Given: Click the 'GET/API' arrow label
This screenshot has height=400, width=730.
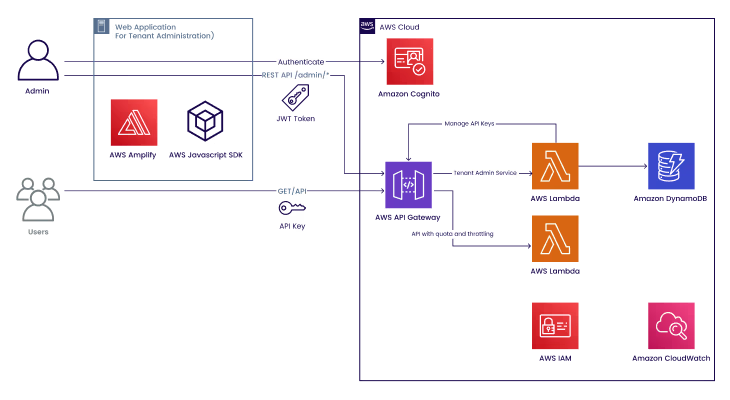Looking at the screenshot, I should click(x=292, y=191).
